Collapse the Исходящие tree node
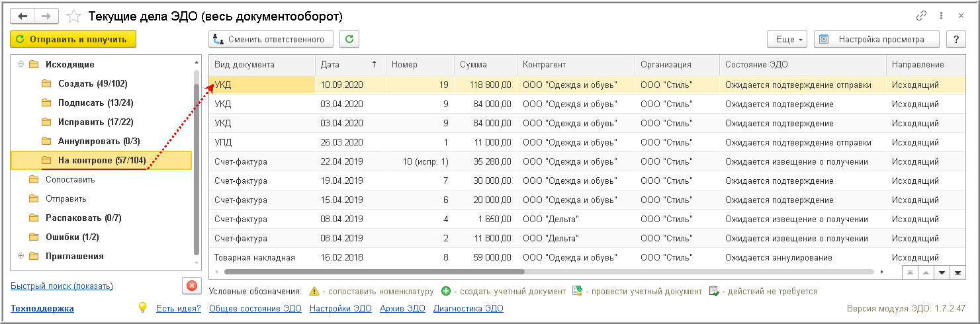Screen dimensions: 980x324 point(21,64)
